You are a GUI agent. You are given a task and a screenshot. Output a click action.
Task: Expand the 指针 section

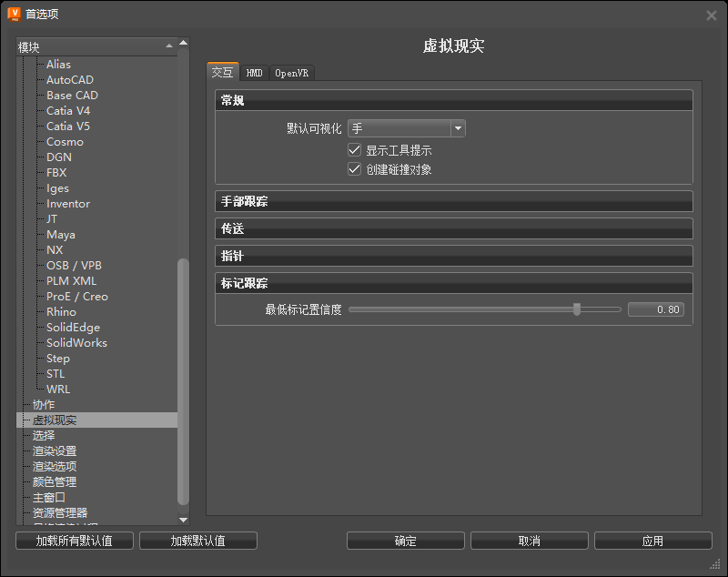453,257
